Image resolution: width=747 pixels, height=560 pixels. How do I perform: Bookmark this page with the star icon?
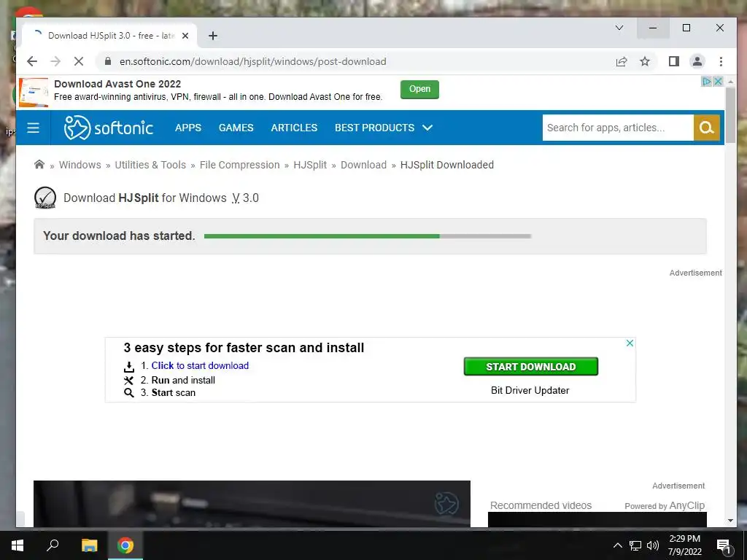point(645,61)
